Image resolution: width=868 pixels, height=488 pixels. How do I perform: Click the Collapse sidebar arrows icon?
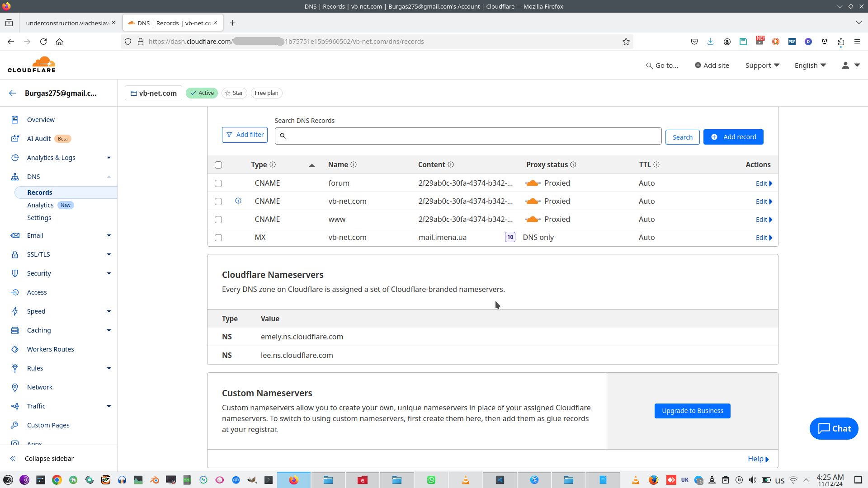[x=13, y=459]
